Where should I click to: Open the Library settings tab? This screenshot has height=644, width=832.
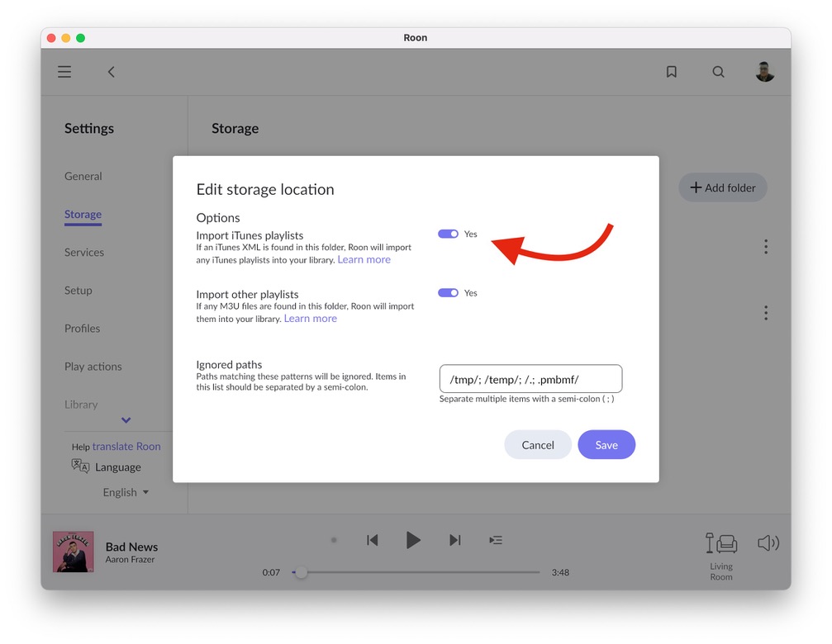[81, 405]
